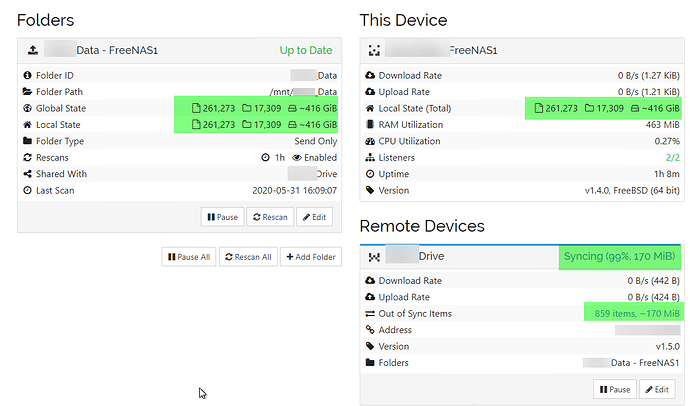Click the 0.27% CPU value

tap(667, 141)
